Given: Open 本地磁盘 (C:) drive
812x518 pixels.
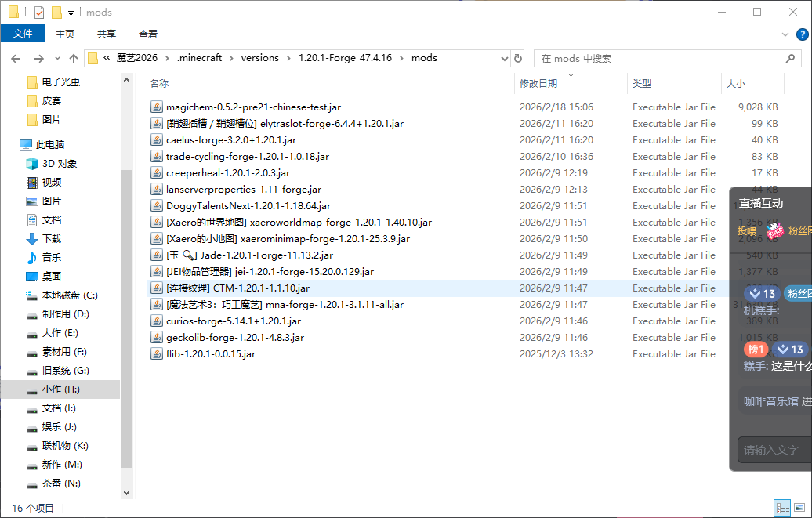Looking at the screenshot, I should pyautogui.click(x=70, y=295).
